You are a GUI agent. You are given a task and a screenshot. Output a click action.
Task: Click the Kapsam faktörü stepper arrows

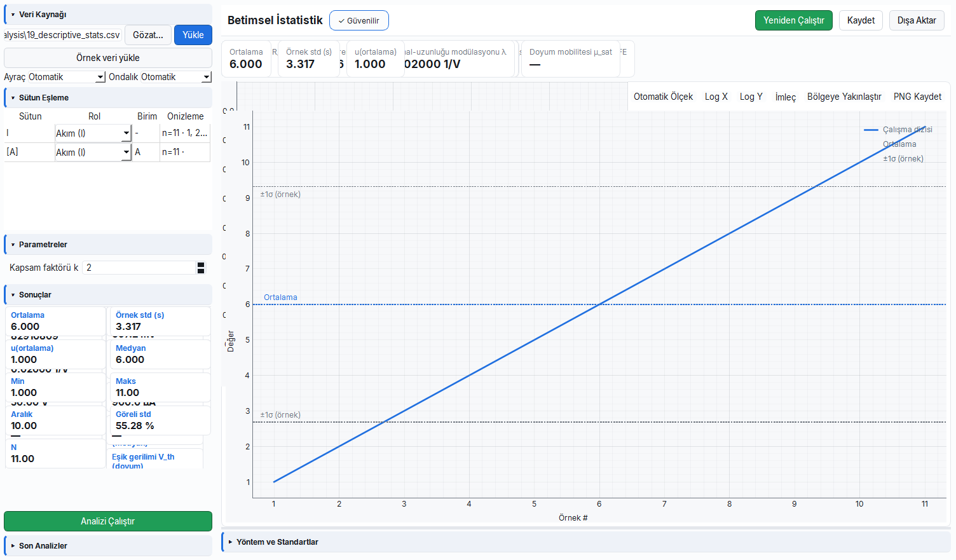pos(201,268)
